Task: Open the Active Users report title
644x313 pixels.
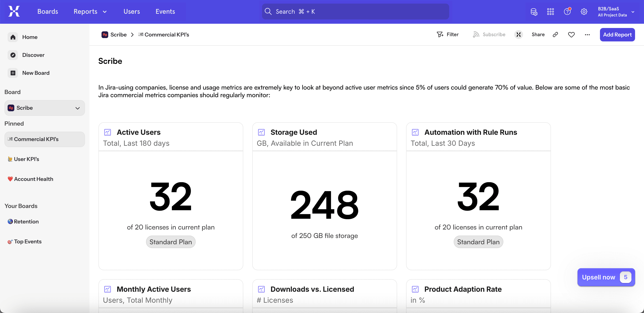Action: (x=139, y=132)
